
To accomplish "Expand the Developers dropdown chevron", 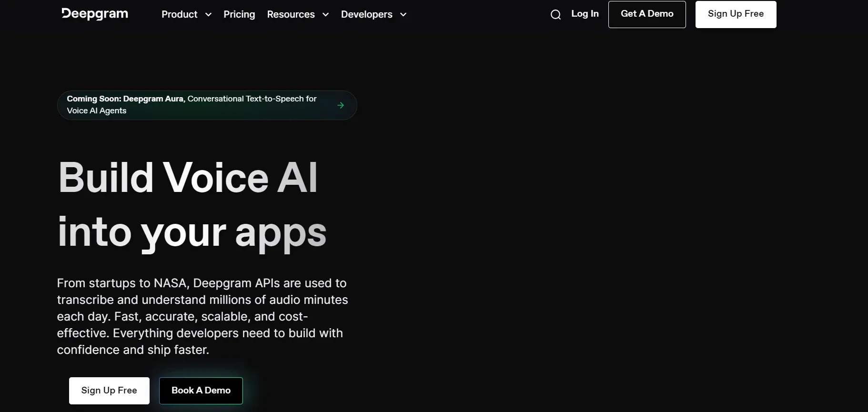I will point(403,15).
